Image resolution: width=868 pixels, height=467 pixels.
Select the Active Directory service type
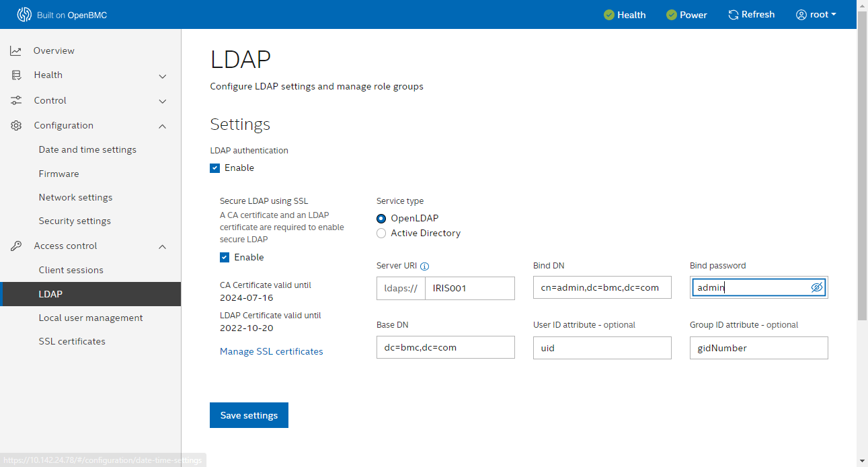(381, 233)
